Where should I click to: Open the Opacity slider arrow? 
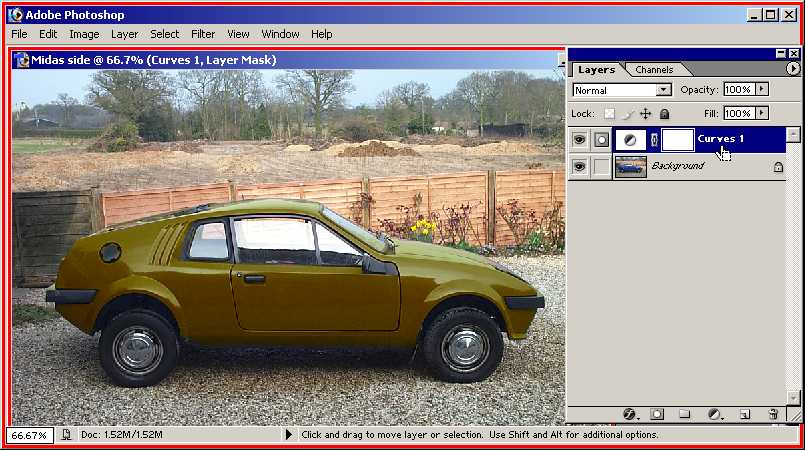click(x=762, y=89)
